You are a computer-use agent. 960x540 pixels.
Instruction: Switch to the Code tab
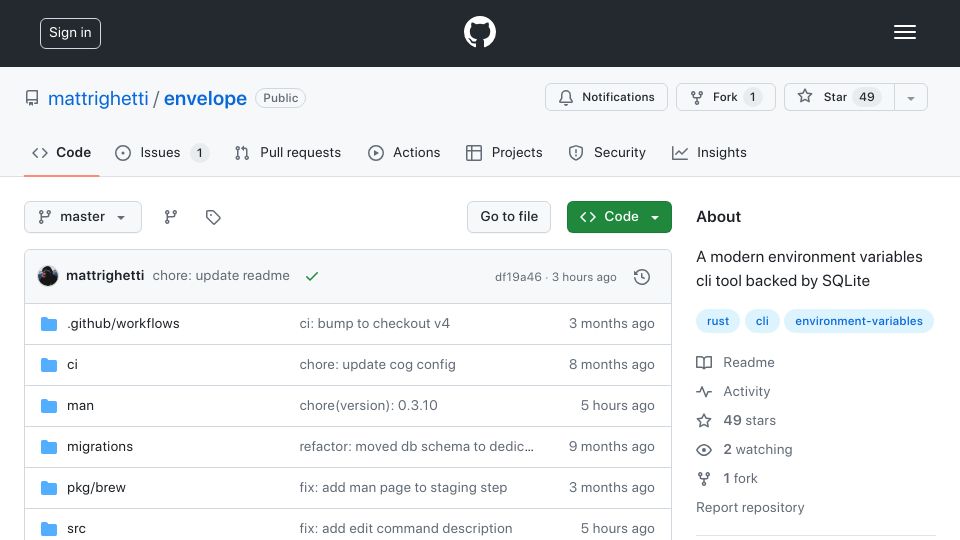[x=61, y=152]
